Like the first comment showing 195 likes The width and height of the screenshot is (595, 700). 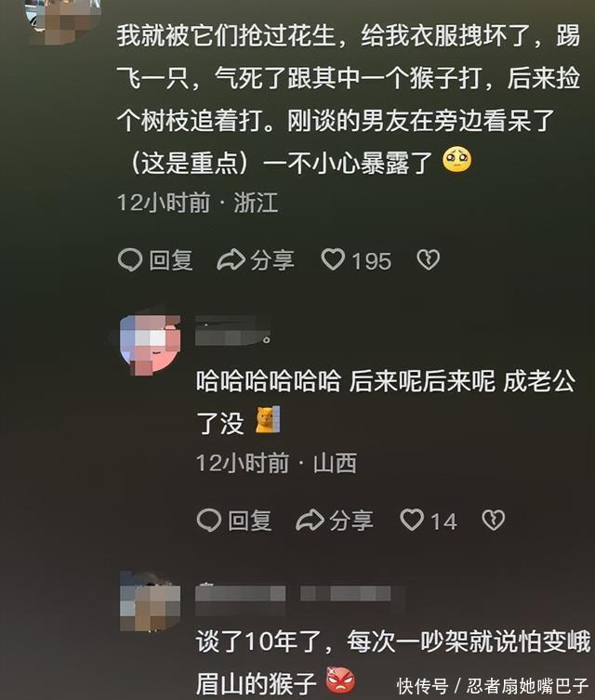333,259
